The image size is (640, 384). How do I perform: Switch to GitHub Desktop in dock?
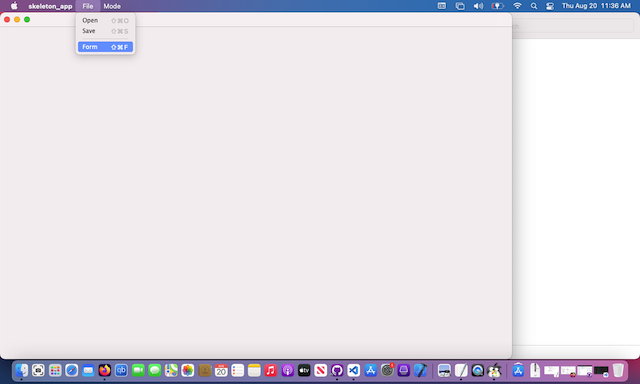point(337,371)
